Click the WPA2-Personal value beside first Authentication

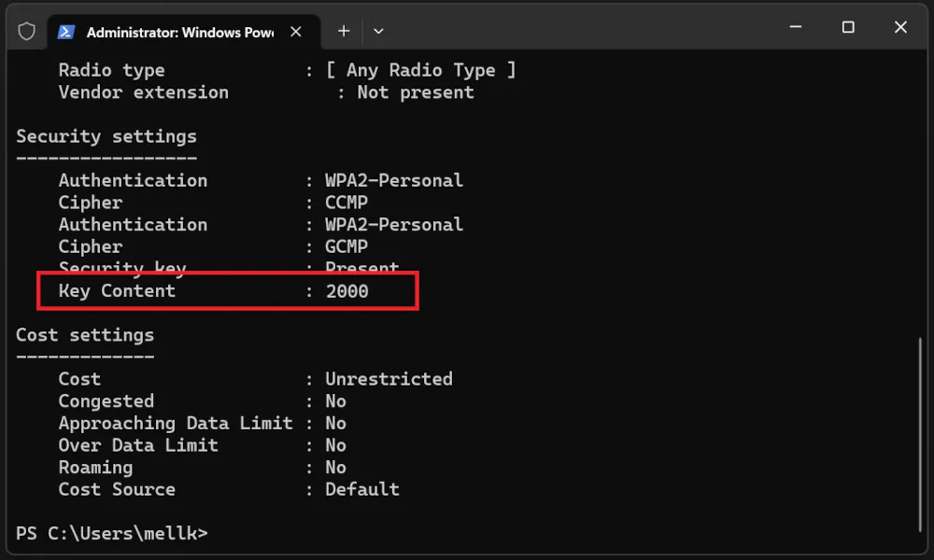coord(394,180)
